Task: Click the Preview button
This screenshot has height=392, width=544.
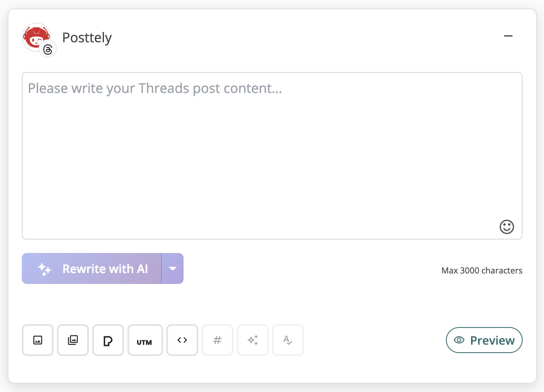Action: pos(484,340)
